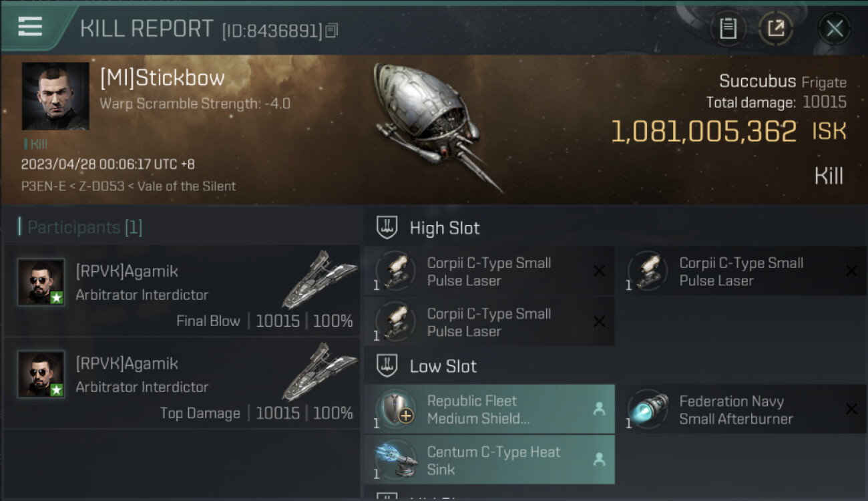
Task: Click the Centum C-Type Heat Sink module icon
Action: (x=397, y=460)
